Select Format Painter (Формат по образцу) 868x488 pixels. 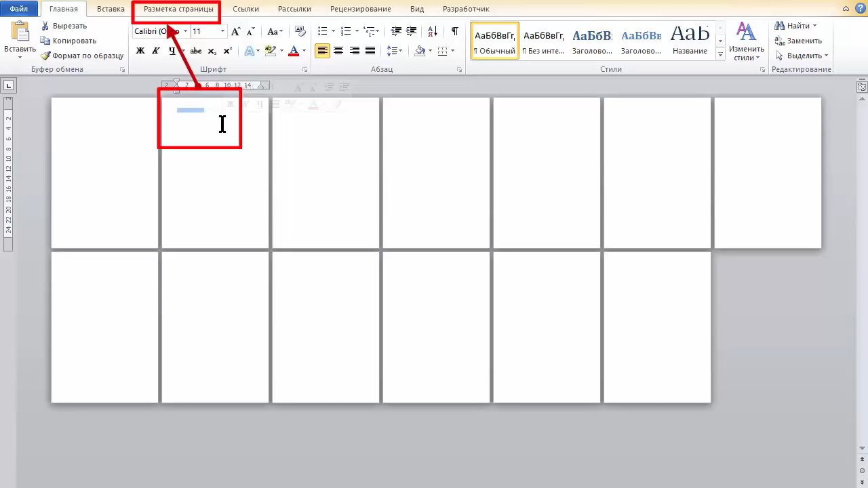82,56
